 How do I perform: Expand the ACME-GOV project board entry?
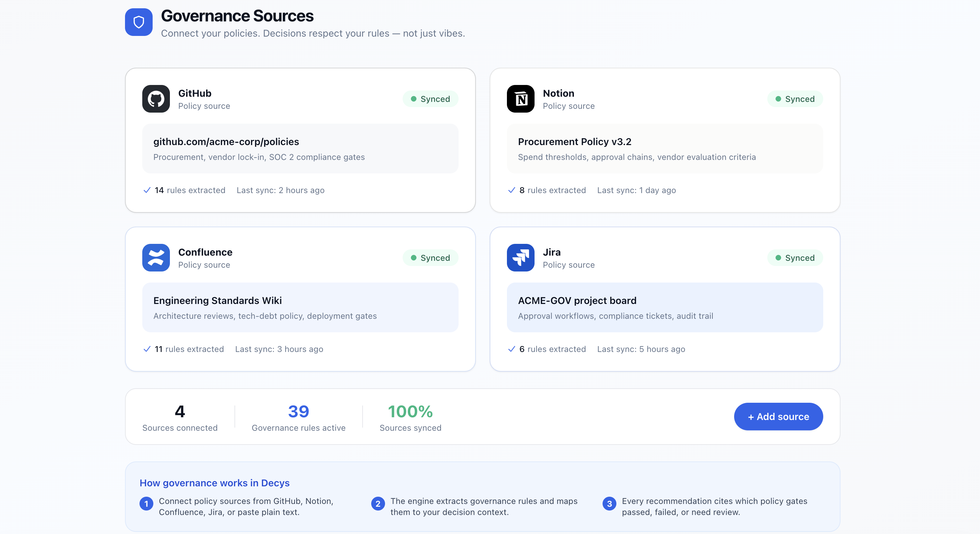(664, 307)
